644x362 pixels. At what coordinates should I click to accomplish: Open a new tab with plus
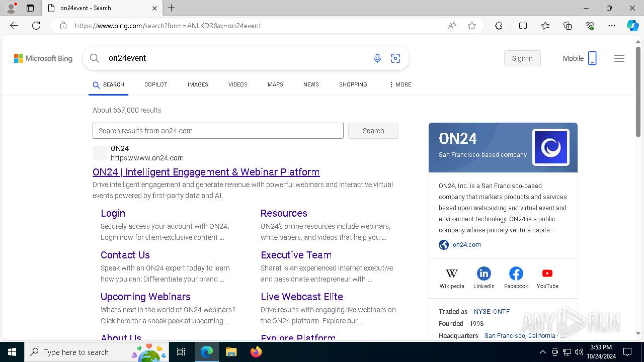pos(172,8)
